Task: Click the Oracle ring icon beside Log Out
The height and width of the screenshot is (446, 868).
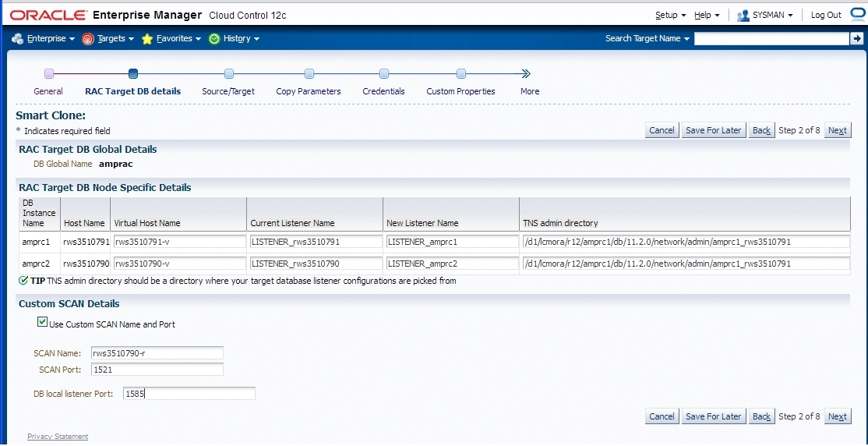Action: pos(858,14)
